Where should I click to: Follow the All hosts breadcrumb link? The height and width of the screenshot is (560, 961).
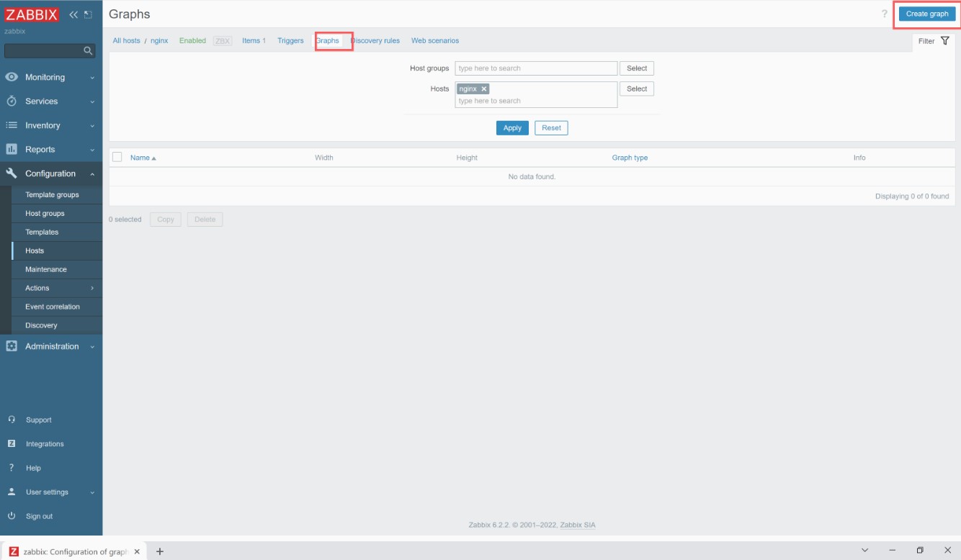[127, 40]
